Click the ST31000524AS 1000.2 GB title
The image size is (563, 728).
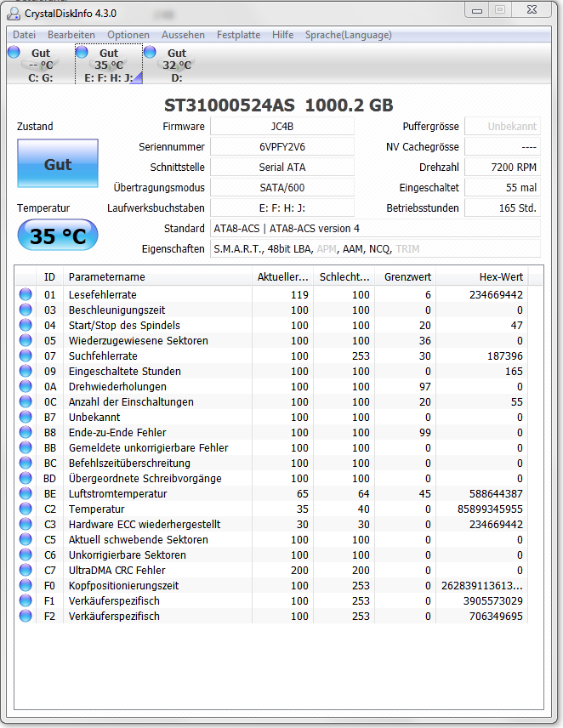pos(278,105)
